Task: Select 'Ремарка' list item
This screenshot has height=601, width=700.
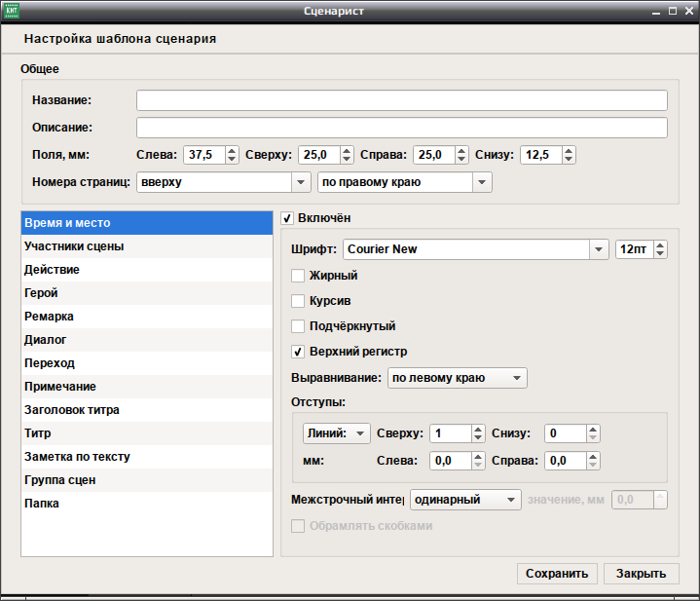Action: pyautogui.click(x=147, y=317)
